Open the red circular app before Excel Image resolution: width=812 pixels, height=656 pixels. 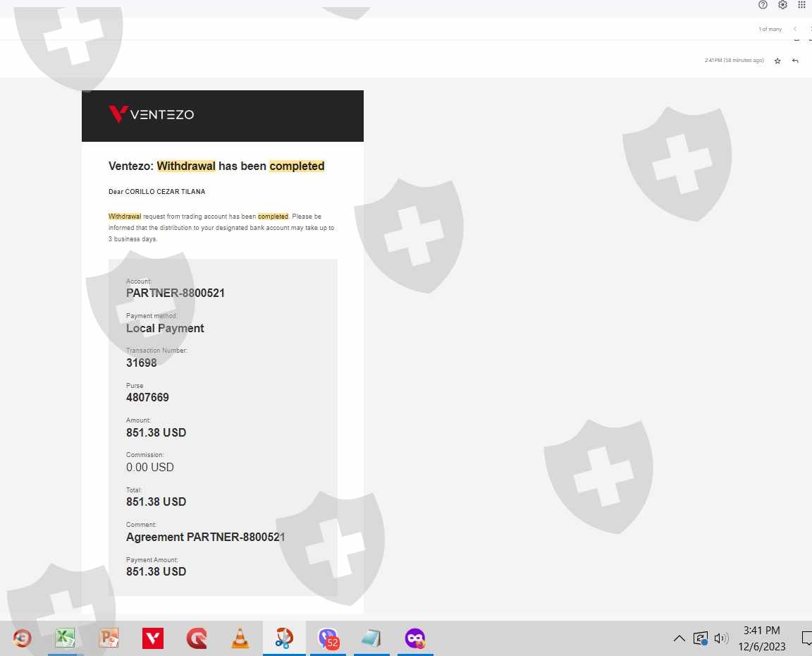coord(22,638)
